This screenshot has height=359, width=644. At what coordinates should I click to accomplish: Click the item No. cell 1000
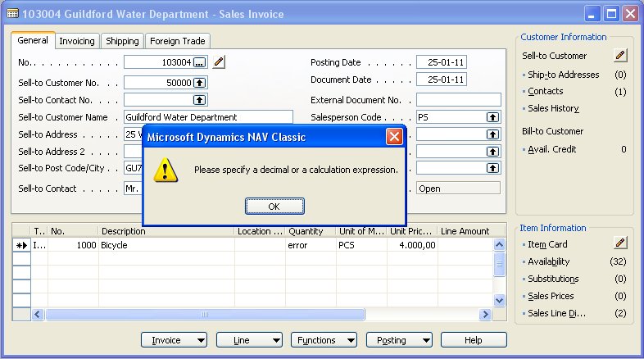[73, 245]
